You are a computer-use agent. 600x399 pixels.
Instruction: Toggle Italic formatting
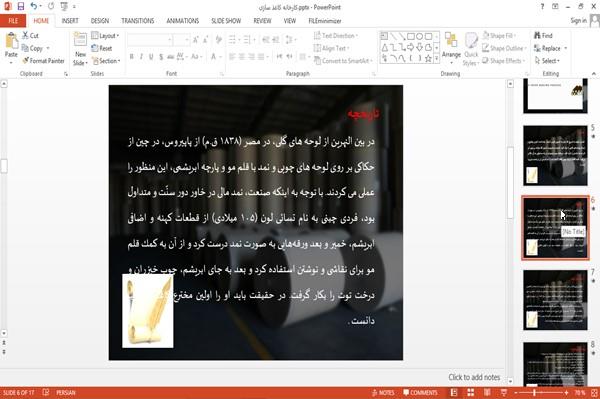[x=141, y=57]
